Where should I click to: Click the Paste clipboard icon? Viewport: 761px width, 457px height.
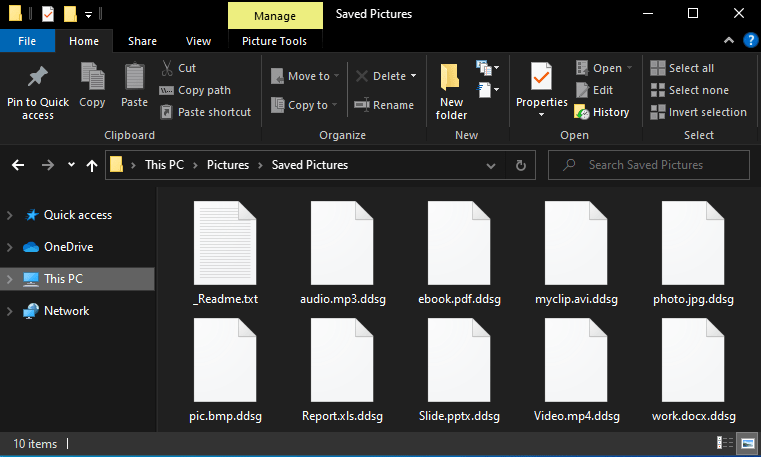click(x=134, y=77)
